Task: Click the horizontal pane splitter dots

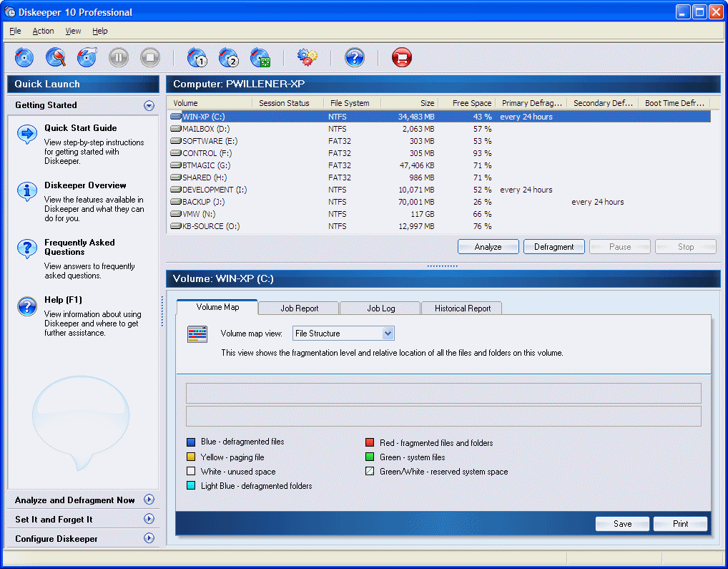Action: tap(442, 266)
